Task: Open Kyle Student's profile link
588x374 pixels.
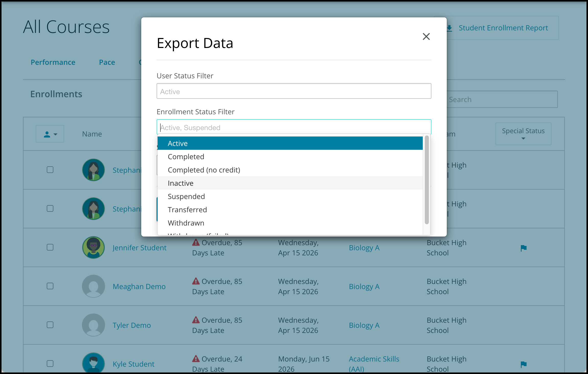Action: (134, 364)
